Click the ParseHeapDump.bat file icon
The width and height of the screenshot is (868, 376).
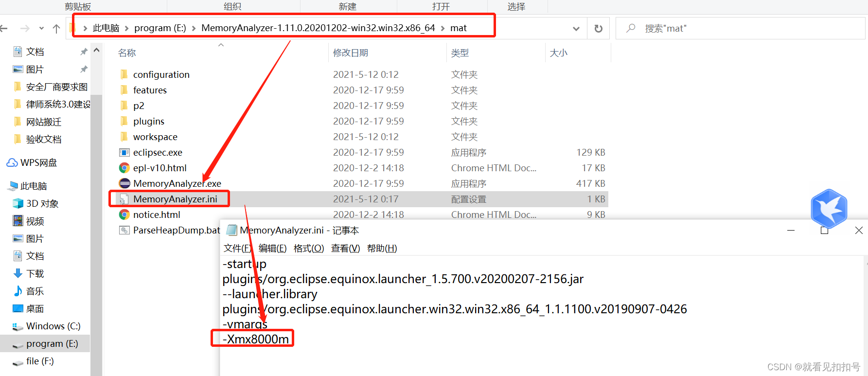coord(124,230)
